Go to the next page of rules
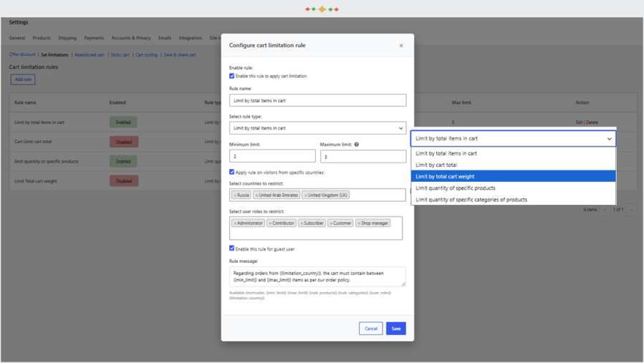Screen dimensions: 644x363 tap(631, 210)
